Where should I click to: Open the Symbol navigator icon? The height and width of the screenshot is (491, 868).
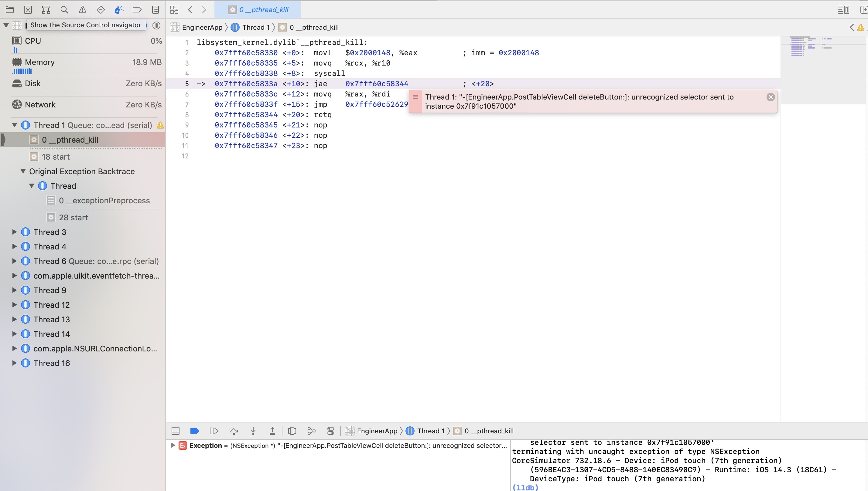pyautogui.click(x=46, y=10)
